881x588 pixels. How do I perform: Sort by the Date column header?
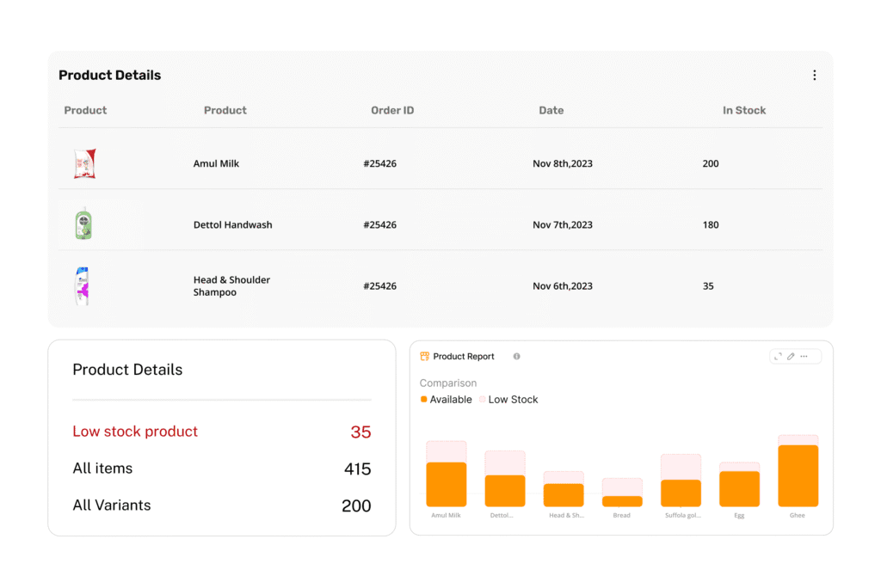(x=551, y=110)
